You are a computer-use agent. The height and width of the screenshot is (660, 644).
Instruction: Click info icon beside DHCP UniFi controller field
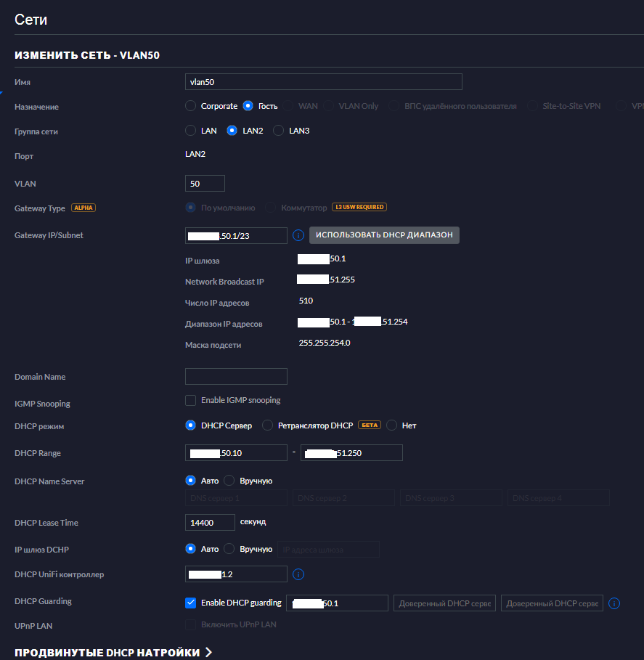click(x=298, y=575)
